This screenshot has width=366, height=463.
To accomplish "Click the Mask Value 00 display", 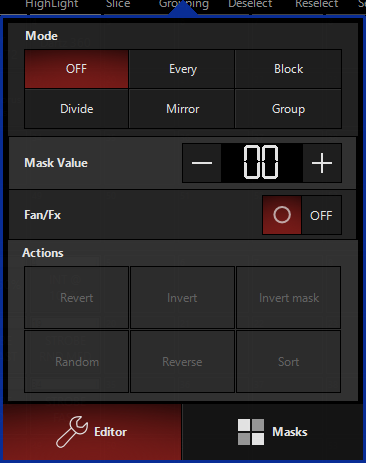I will pos(261,163).
